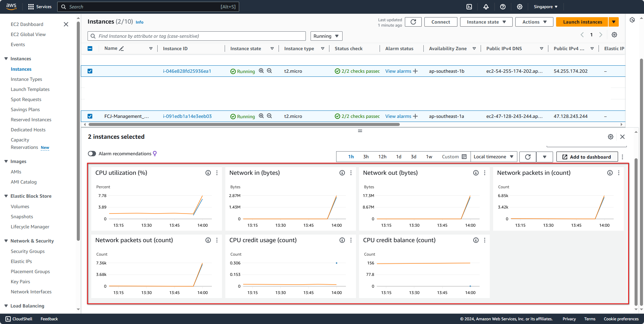The height and width of the screenshot is (324, 644).
Task: Enable Alarm recommendations toggle
Action: (x=92, y=154)
